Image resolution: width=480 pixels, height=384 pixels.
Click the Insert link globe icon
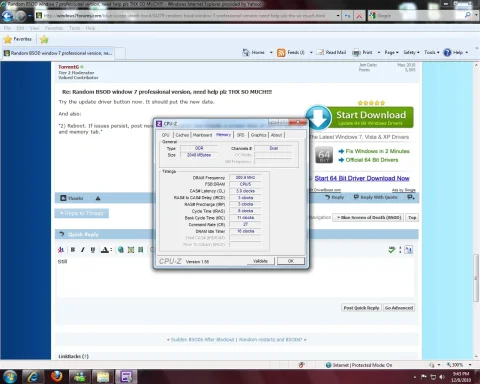pyautogui.click(x=121, y=250)
